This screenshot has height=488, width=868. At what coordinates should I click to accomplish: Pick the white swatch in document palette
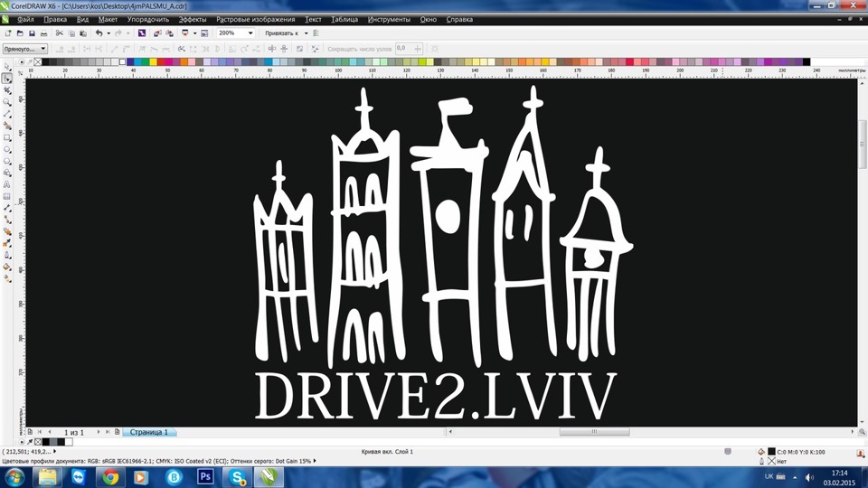[69, 442]
